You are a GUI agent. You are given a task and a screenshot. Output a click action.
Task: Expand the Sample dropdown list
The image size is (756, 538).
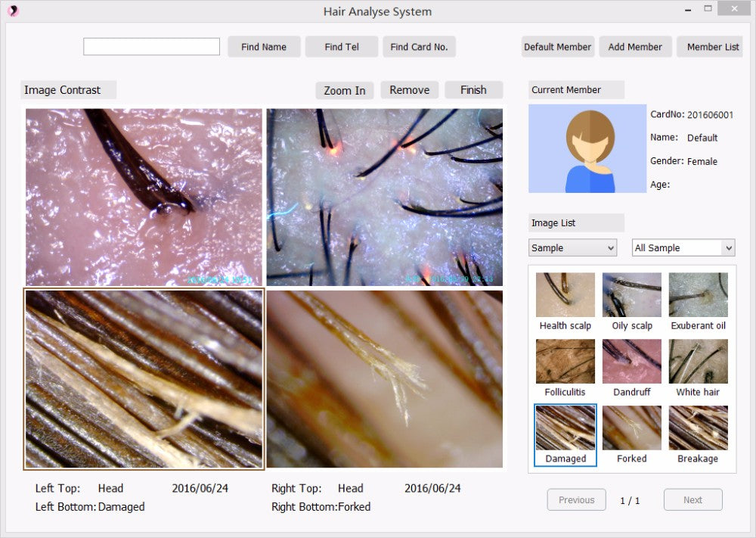pyautogui.click(x=572, y=248)
